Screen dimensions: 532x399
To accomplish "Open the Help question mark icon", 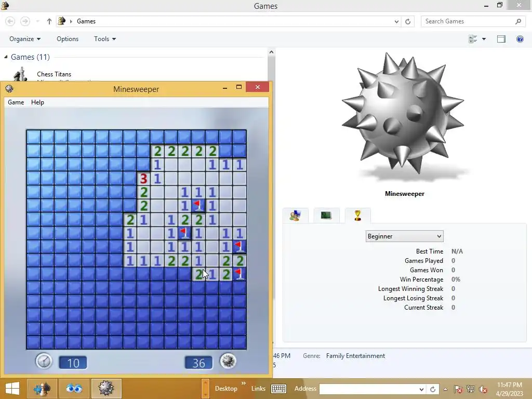I will (520, 39).
